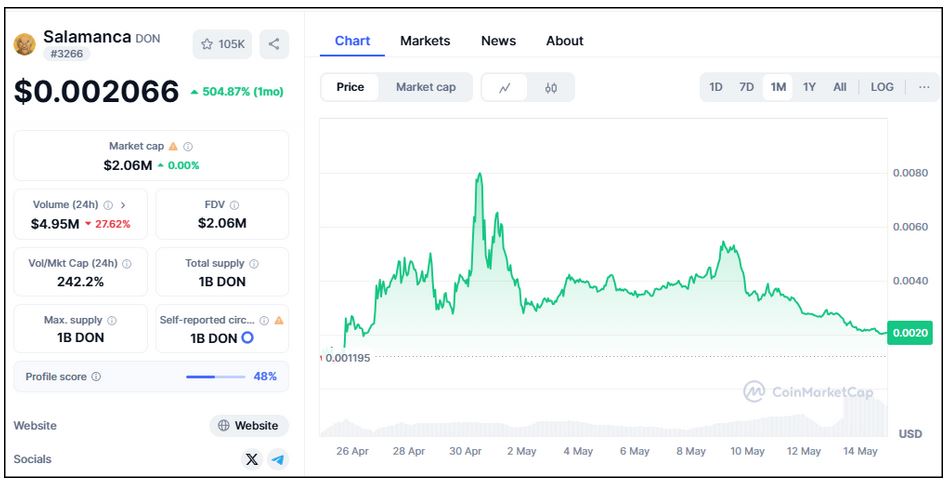Image resolution: width=948 pixels, height=482 pixels.
Task: Select the 1M time range
Action: coord(778,87)
